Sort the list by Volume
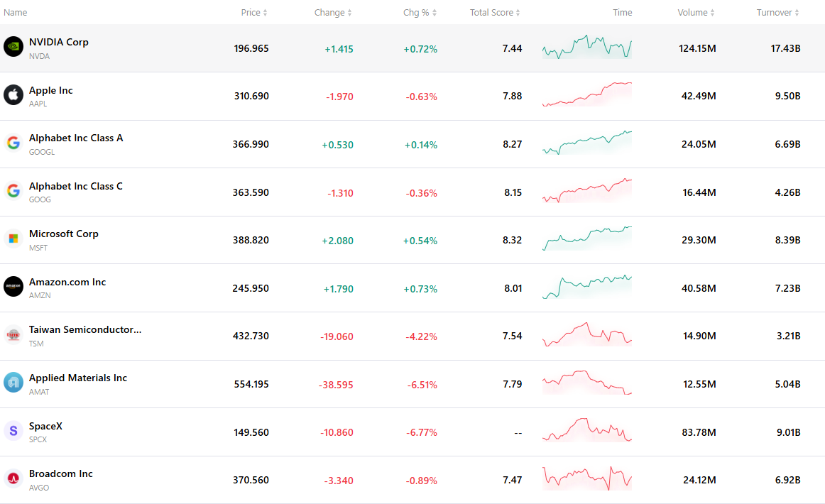 (696, 13)
